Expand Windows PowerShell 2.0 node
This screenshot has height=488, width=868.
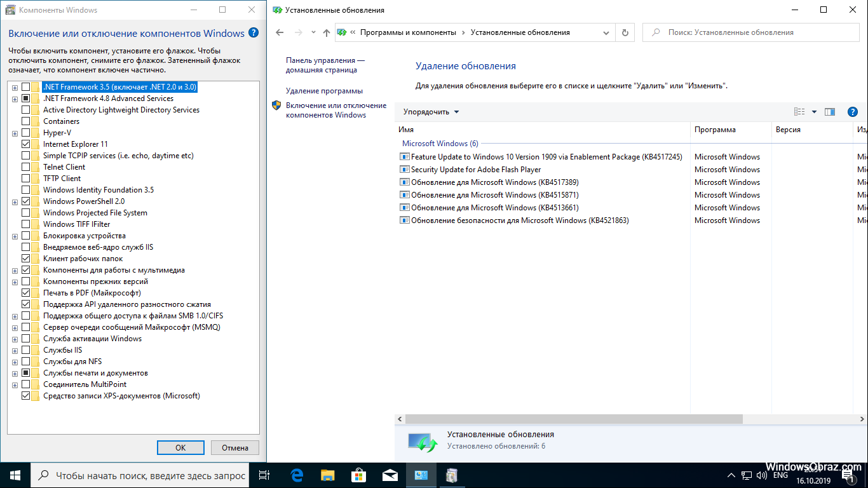(x=15, y=201)
